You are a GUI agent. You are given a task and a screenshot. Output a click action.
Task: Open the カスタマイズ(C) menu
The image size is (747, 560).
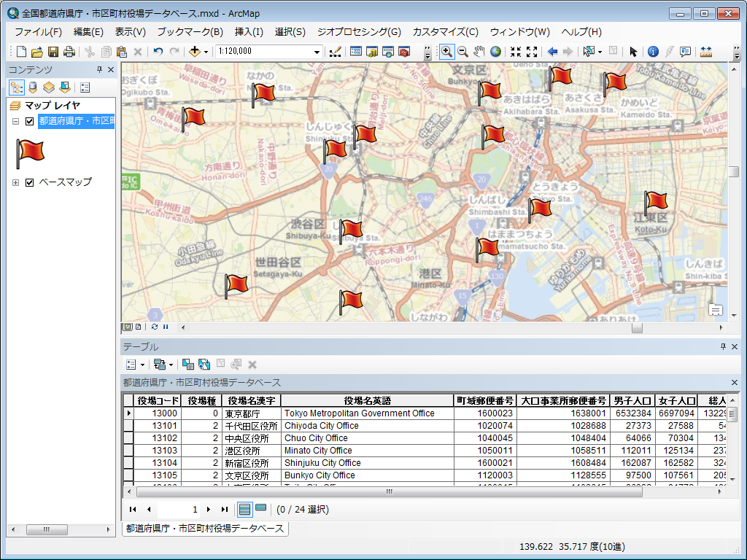point(446,32)
